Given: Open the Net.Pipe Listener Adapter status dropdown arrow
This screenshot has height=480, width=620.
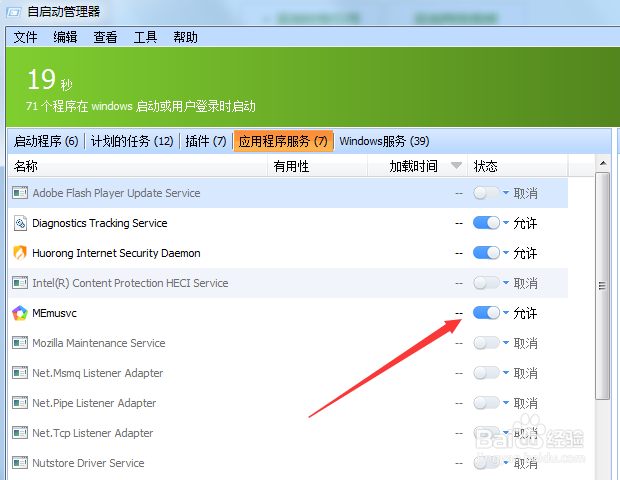Looking at the screenshot, I should pyautogui.click(x=506, y=403).
